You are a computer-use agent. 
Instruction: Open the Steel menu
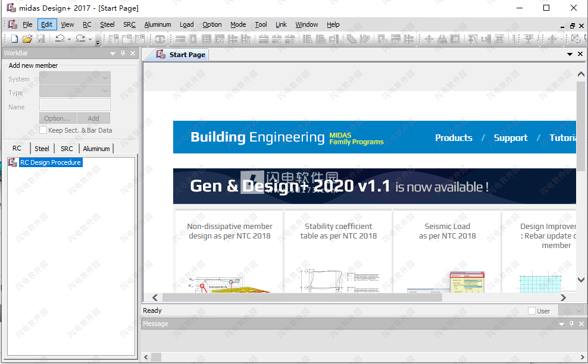pyautogui.click(x=107, y=24)
